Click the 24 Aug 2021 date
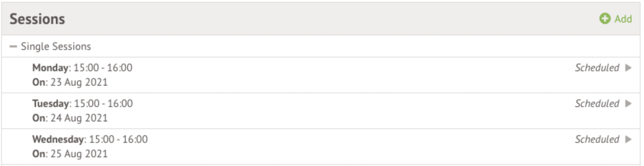 pos(79,118)
